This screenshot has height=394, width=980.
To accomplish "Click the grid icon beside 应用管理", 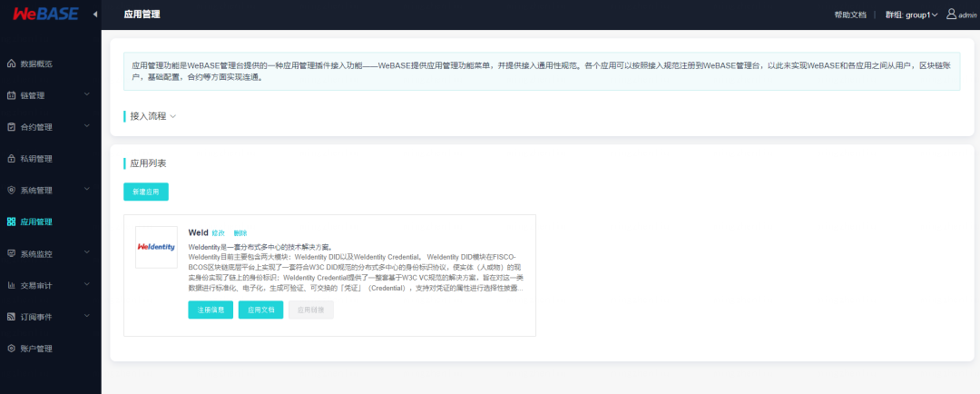I will [x=11, y=222].
